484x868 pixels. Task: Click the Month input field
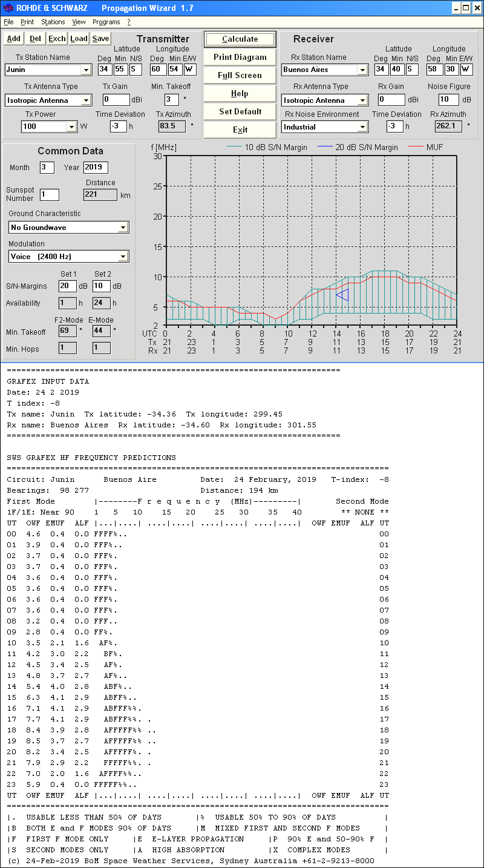pos(47,167)
